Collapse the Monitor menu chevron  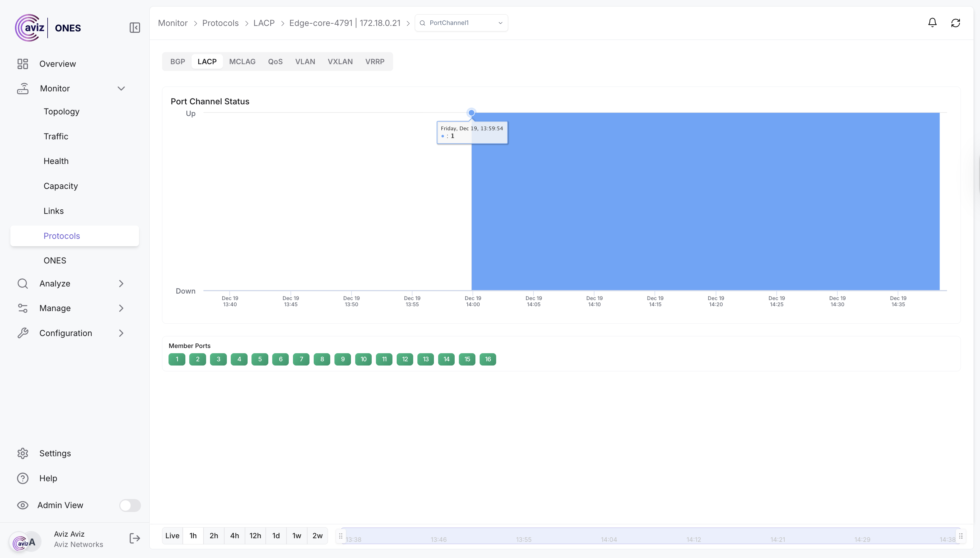[x=121, y=88]
